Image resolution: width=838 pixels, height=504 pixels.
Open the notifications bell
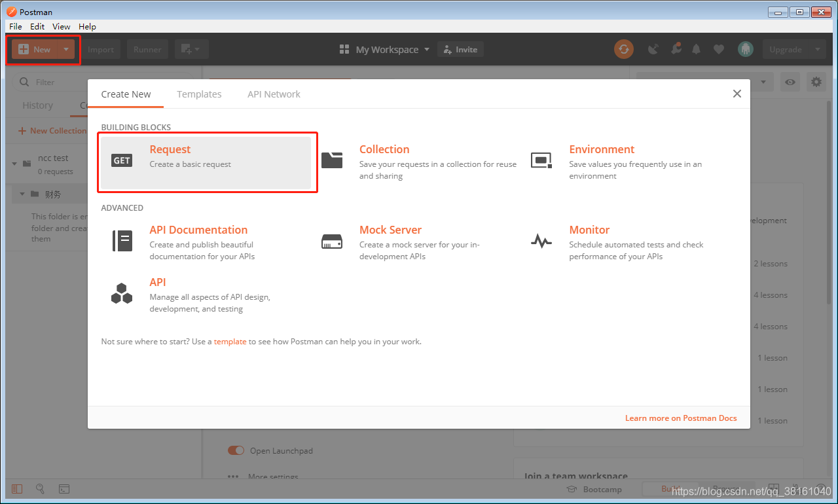pos(697,49)
